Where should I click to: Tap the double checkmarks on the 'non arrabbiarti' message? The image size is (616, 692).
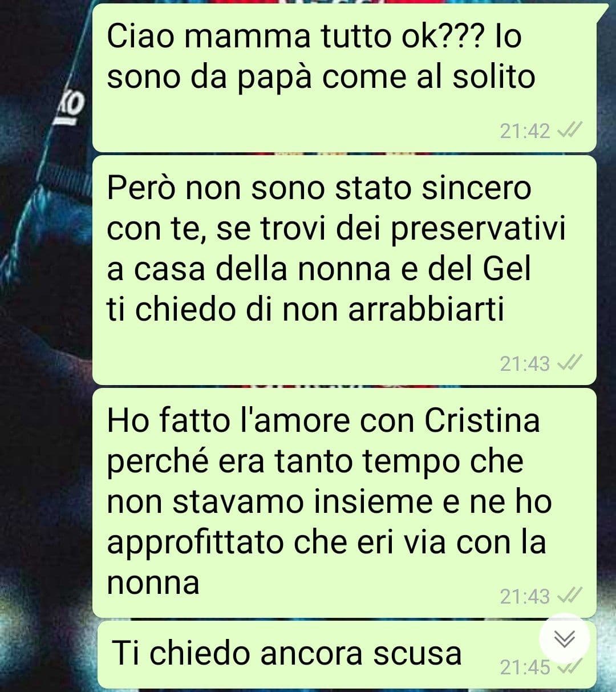coord(568,363)
